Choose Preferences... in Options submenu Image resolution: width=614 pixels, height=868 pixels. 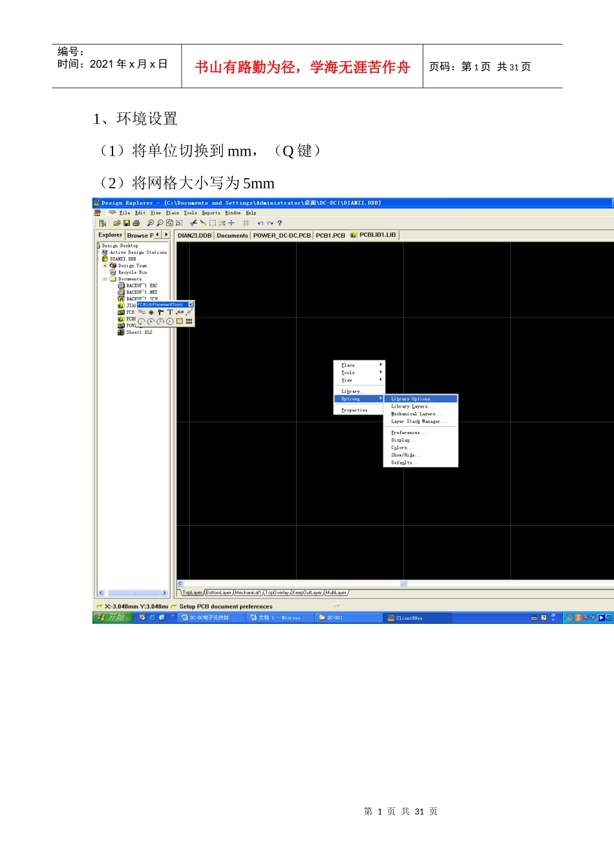point(421,433)
